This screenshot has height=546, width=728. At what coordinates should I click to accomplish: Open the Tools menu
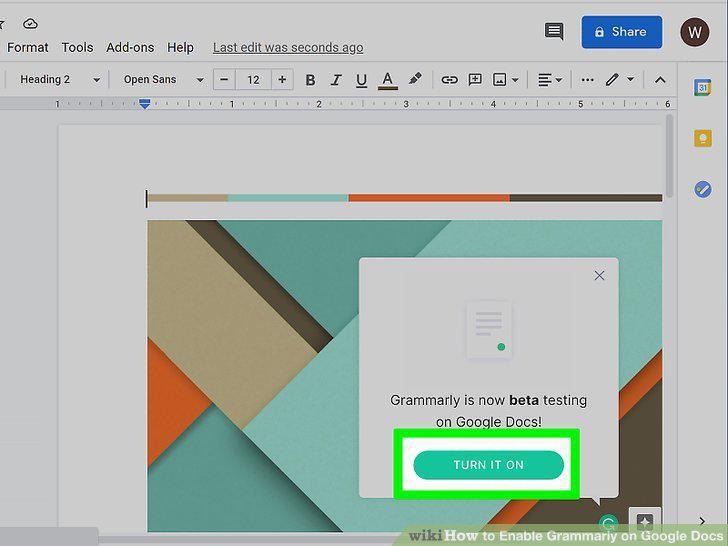(x=78, y=47)
